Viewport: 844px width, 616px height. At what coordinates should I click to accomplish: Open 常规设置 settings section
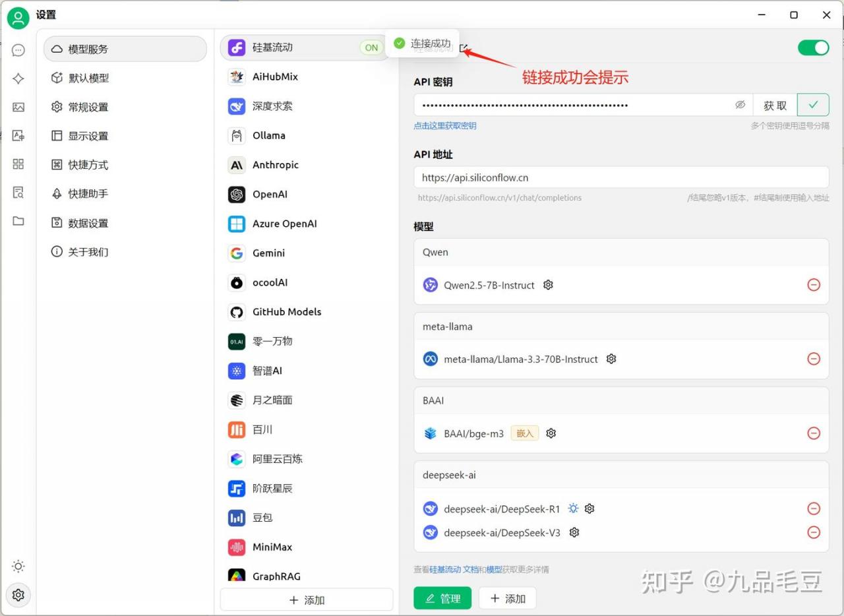pyautogui.click(x=125, y=107)
